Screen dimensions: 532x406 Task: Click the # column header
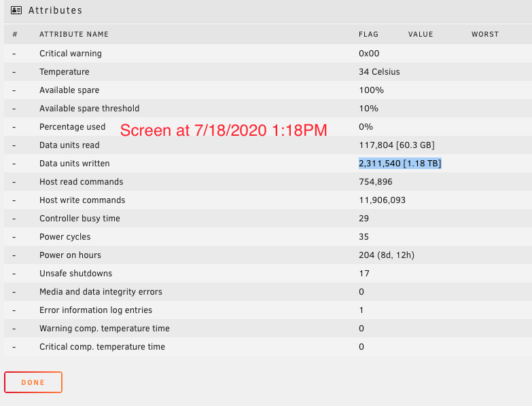14,34
